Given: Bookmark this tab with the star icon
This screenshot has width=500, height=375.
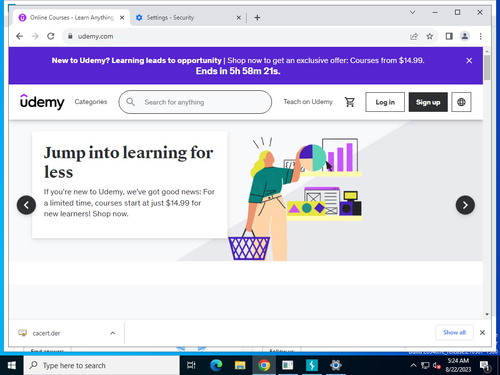Looking at the screenshot, I should [430, 36].
